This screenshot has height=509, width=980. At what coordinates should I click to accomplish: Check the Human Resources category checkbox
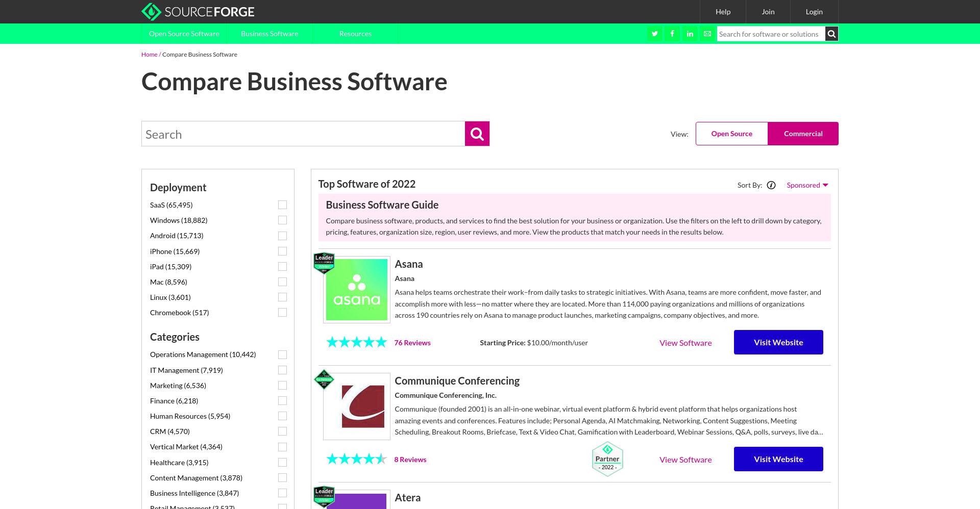(x=282, y=416)
